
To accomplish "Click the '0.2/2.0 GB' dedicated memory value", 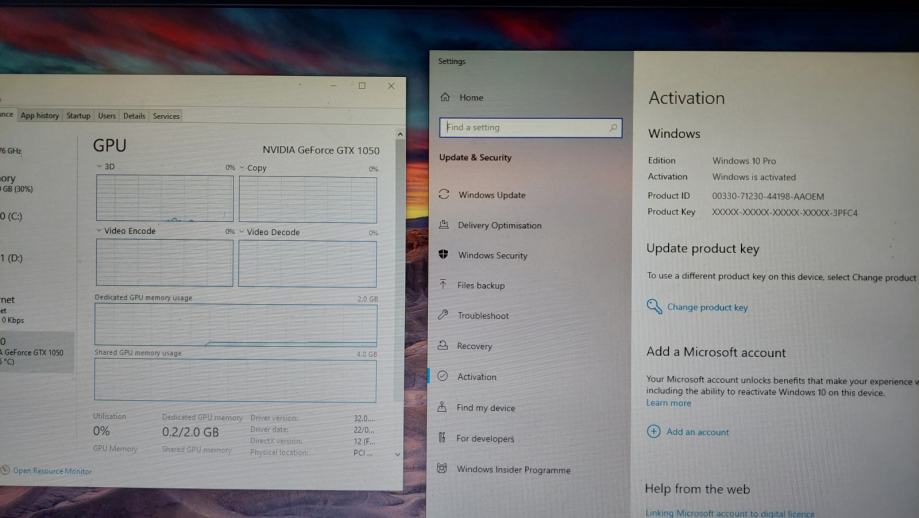I will [190, 432].
